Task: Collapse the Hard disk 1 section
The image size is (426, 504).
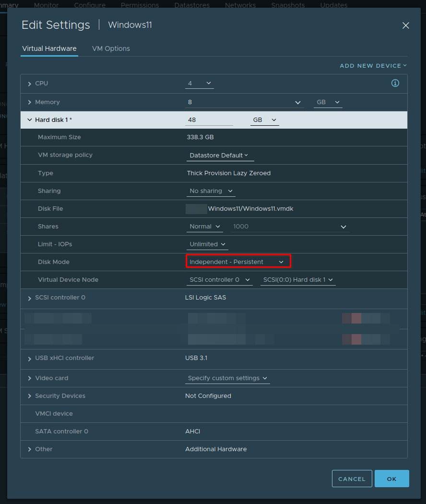Action: pos(30,120)
